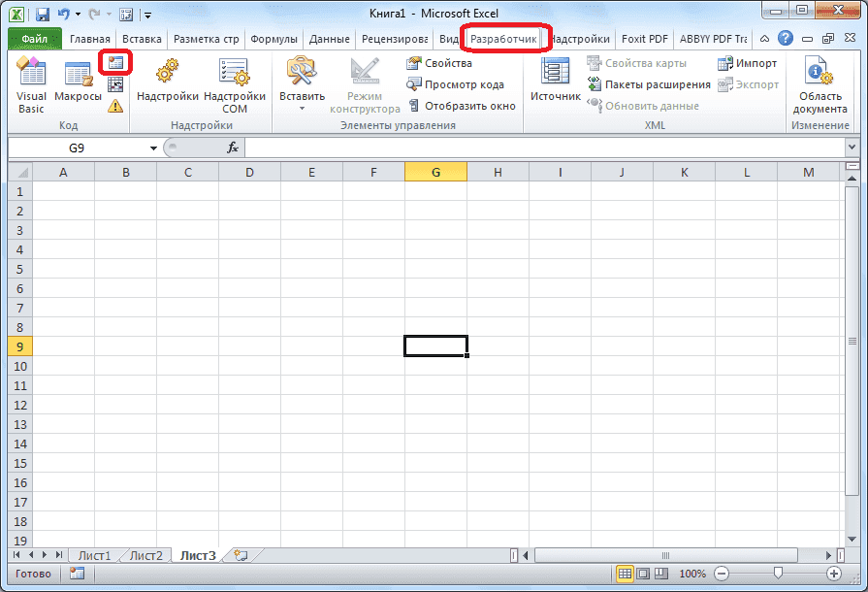Switch to the Формулы tab

coord(273,39)
